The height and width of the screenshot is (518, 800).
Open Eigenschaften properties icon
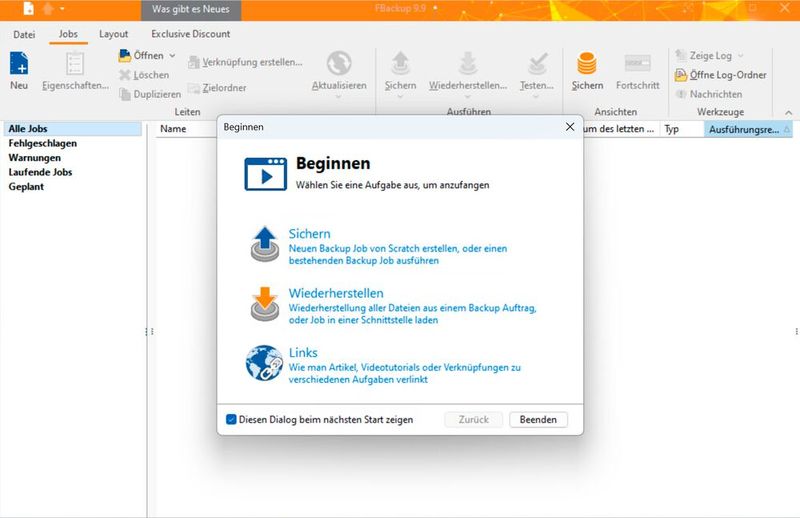point(75,64)
